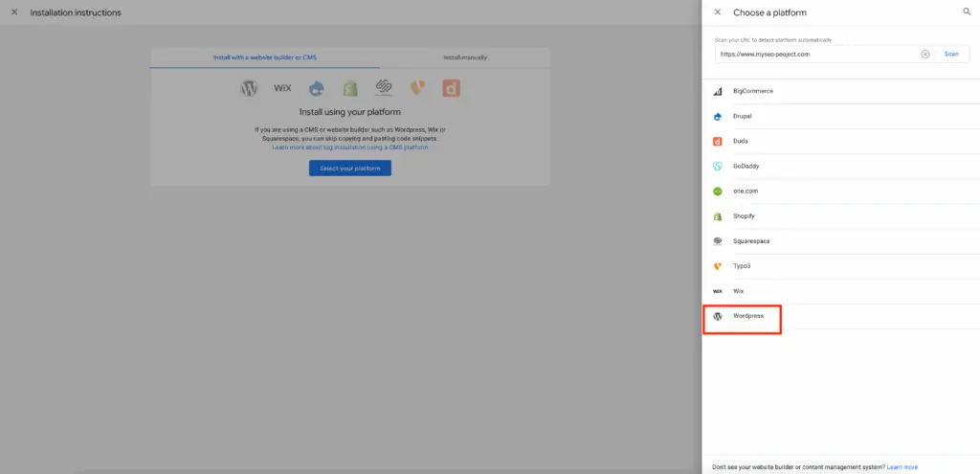Click Squarespace logo in Installation instructions card
This screenshot has width=980, height=474.
pyautogui.click(x=384, y=88)
